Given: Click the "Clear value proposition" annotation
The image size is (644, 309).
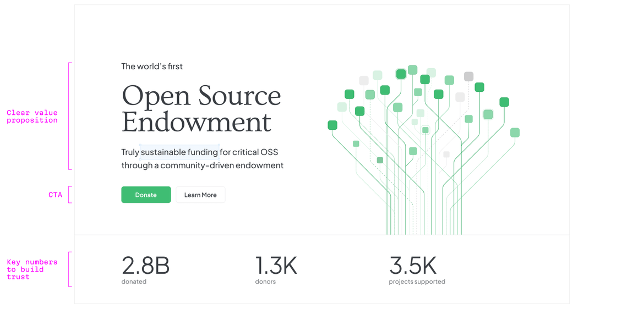Looking at the screenshot, I should click(x=32, y=116).
